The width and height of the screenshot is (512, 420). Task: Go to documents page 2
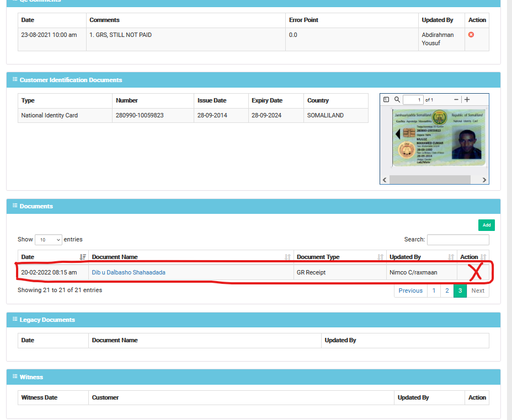[x=447, y=290]
